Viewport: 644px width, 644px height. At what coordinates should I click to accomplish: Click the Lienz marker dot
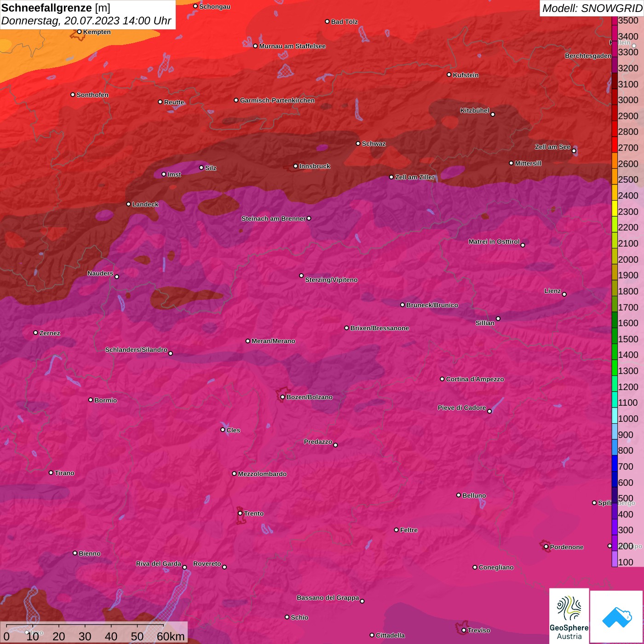564,294
